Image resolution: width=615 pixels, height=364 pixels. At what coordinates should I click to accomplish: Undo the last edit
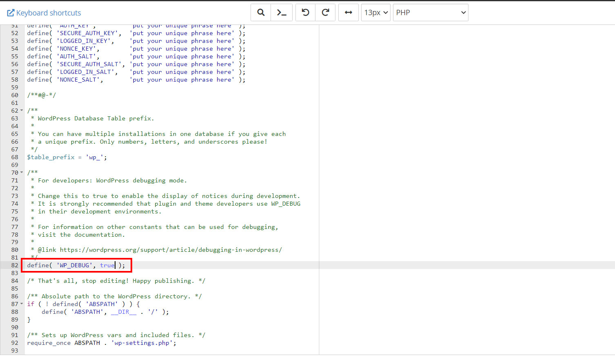coord(305,12)
